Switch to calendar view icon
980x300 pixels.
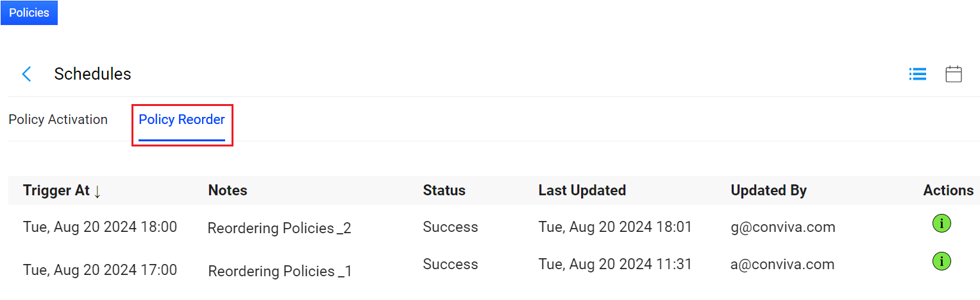(954, 74)
